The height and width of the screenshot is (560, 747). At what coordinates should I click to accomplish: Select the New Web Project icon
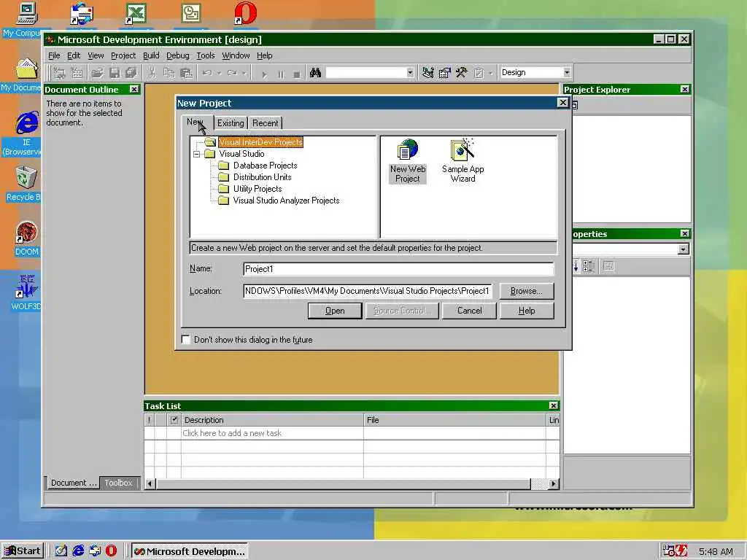407,161
